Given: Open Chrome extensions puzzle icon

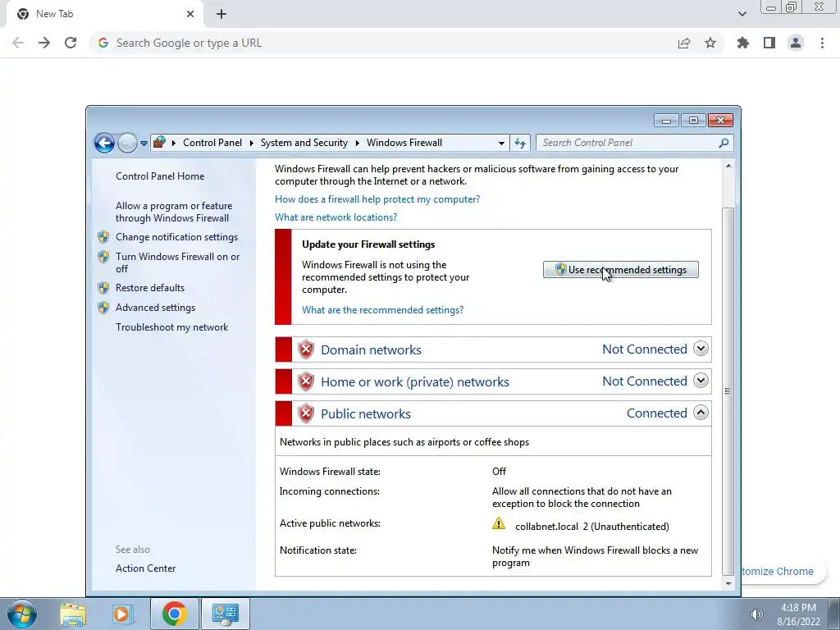Looking at the screenshot, I should point(742,43).
